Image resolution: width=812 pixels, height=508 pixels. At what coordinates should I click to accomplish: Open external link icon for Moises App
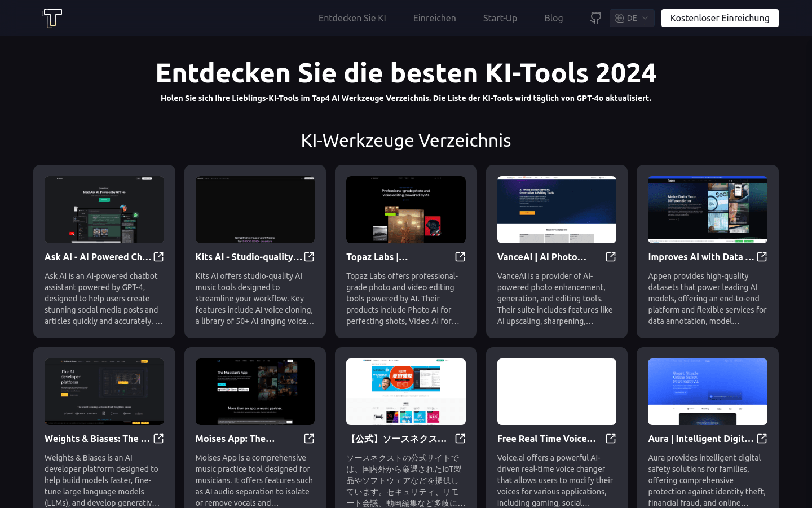point(309,439)
